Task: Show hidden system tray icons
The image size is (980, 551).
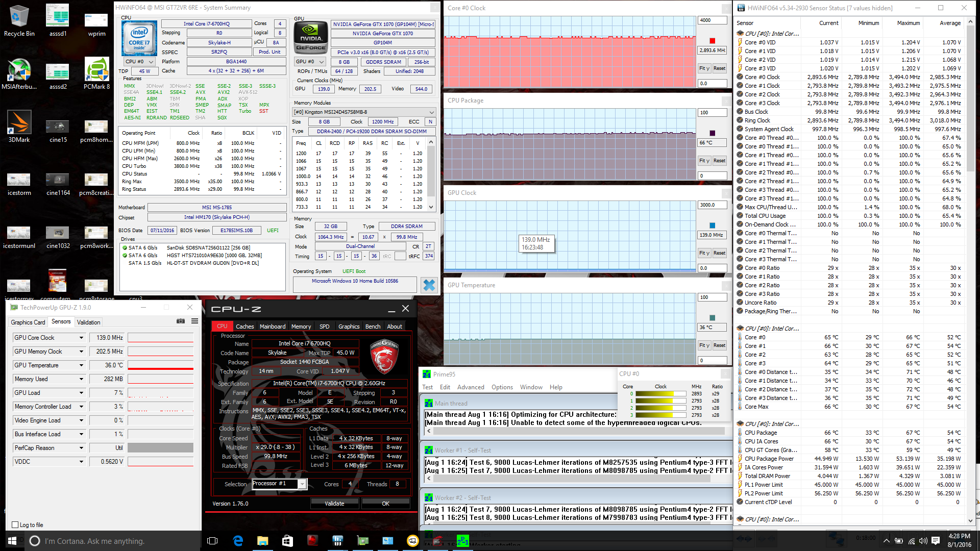Action: click(x=886, y=541)
